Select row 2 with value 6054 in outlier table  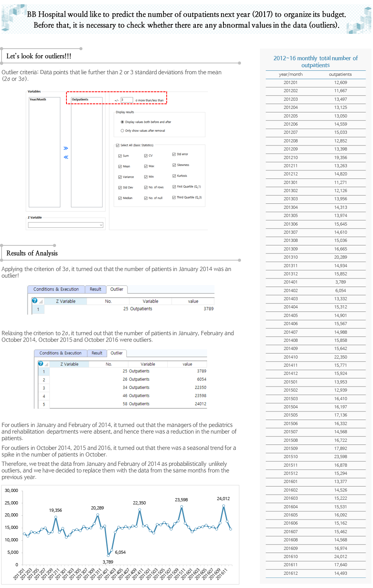[x=122, y=380]
